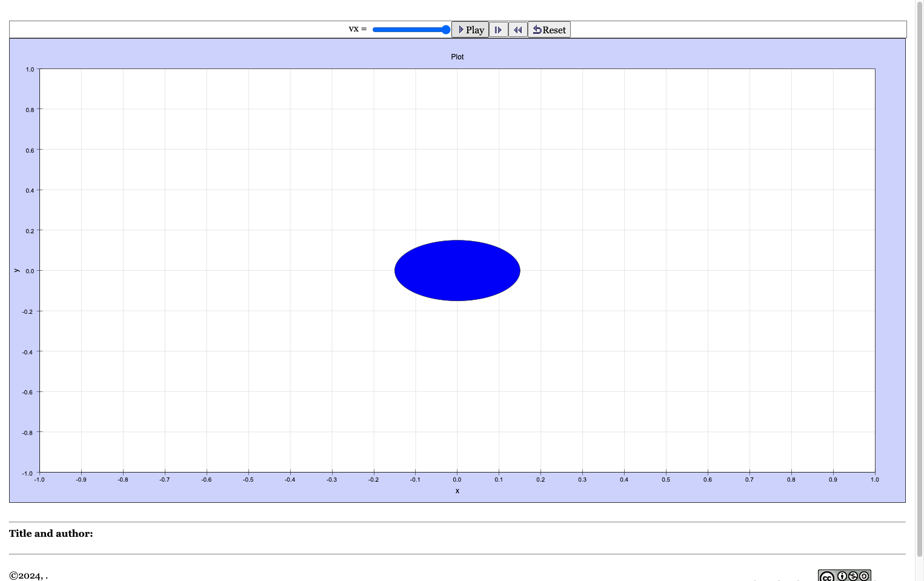Rewind simulation with the double-arrow button
The width and height of the screenshot is (924, 581).
(518, 30)
